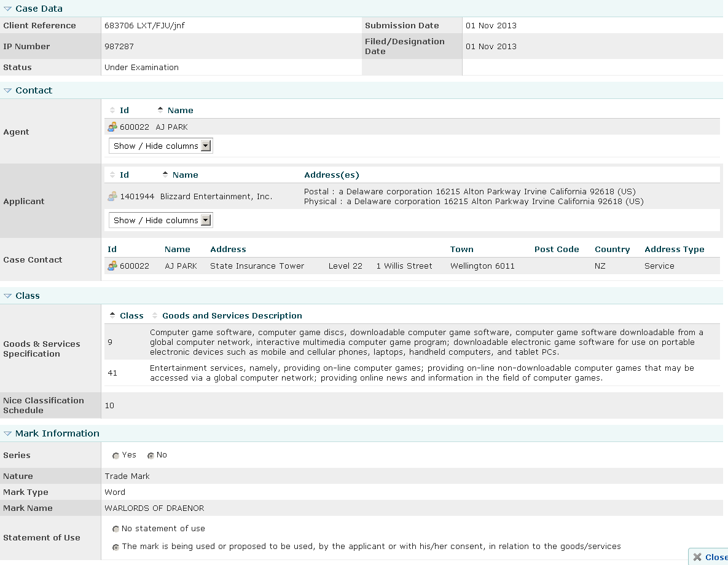Select Series Yes radio button
This screenshot has height=565, width=728.
(115, 456)
